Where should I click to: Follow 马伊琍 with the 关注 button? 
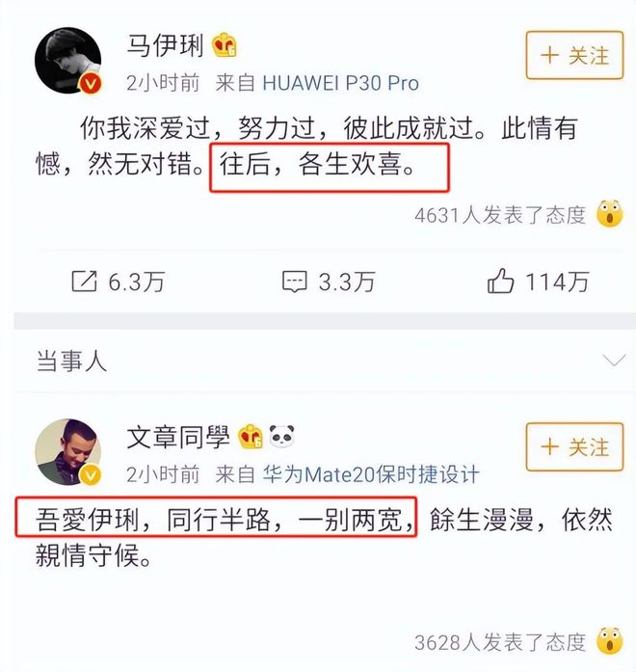tap(574, 55)
